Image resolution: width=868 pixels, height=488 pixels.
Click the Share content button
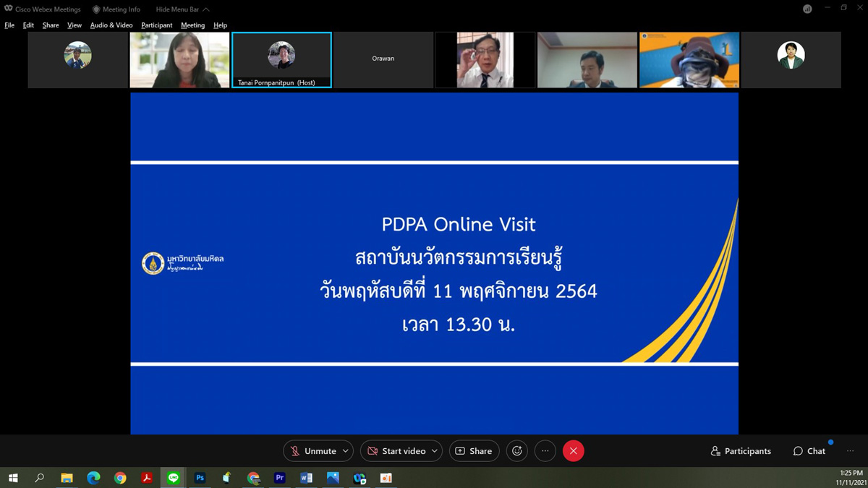click(474, 451)
